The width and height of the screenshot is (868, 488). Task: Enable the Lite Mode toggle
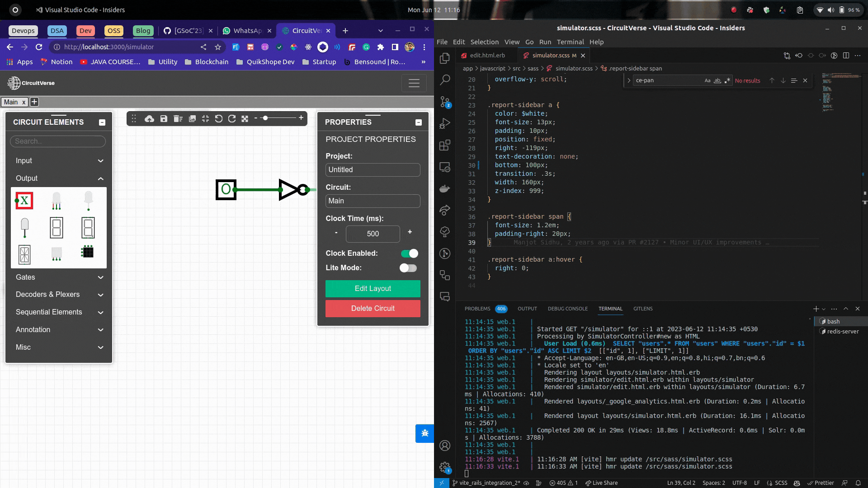tap(408, 268)
